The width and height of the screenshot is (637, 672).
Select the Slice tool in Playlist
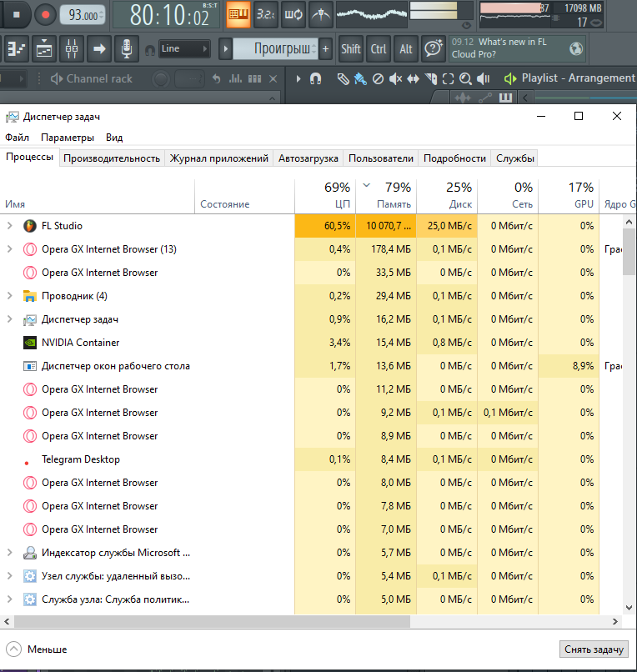431,79
